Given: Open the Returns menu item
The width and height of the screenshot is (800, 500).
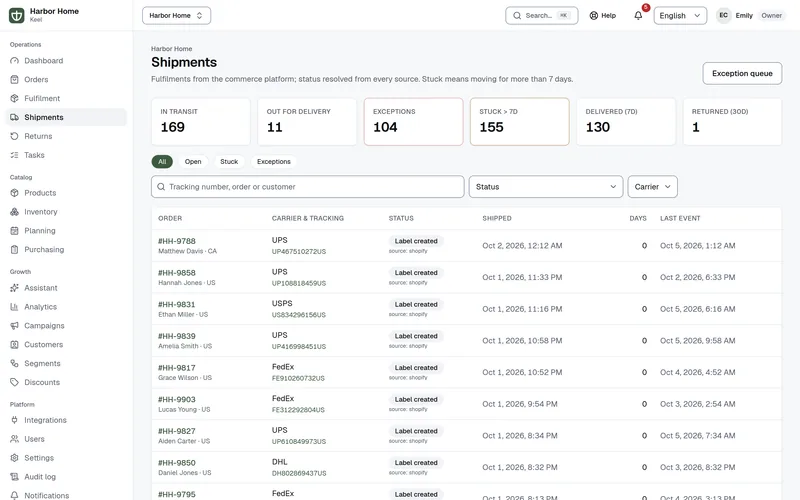Looking at the screenshot, I should click(x=66, y=136).
